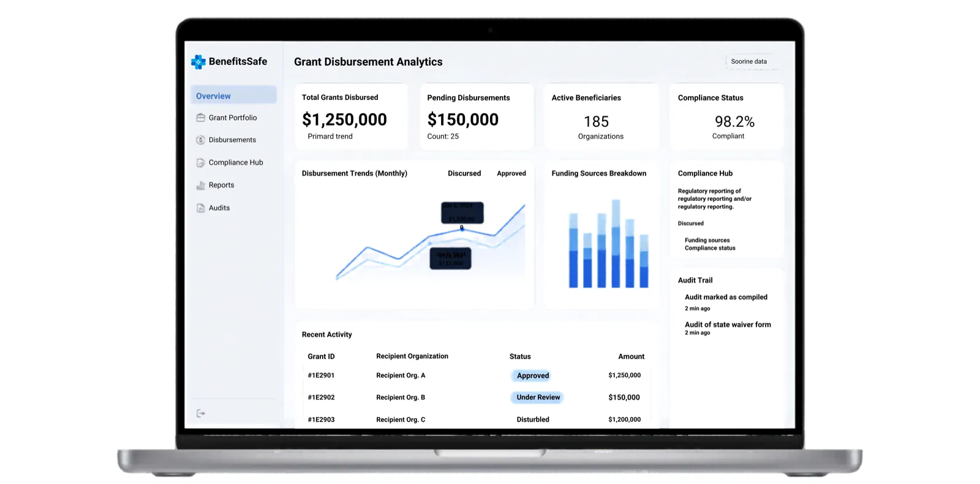Click the Recent Activity heading
The height and width of the screenshot is (484, 980).
(x=326, y=335)
